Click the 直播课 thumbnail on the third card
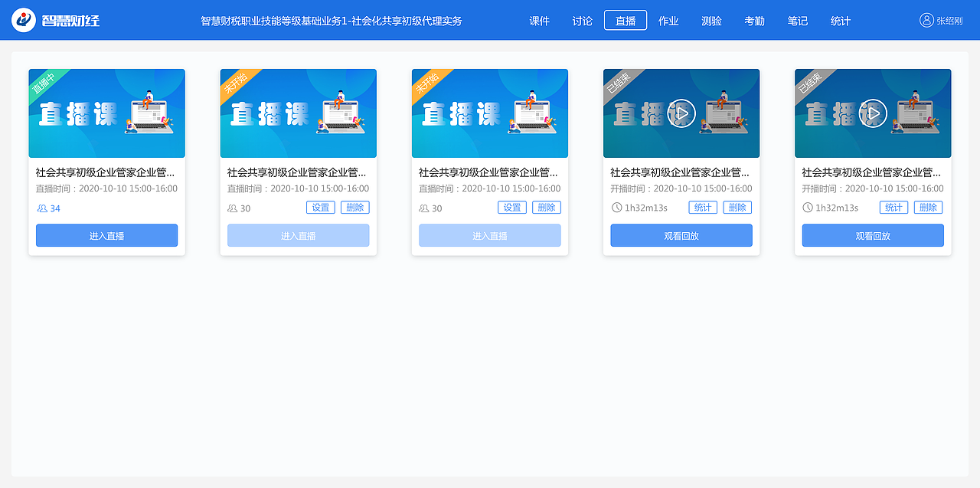Screen dimensions: 980x488 pos(489,113)
